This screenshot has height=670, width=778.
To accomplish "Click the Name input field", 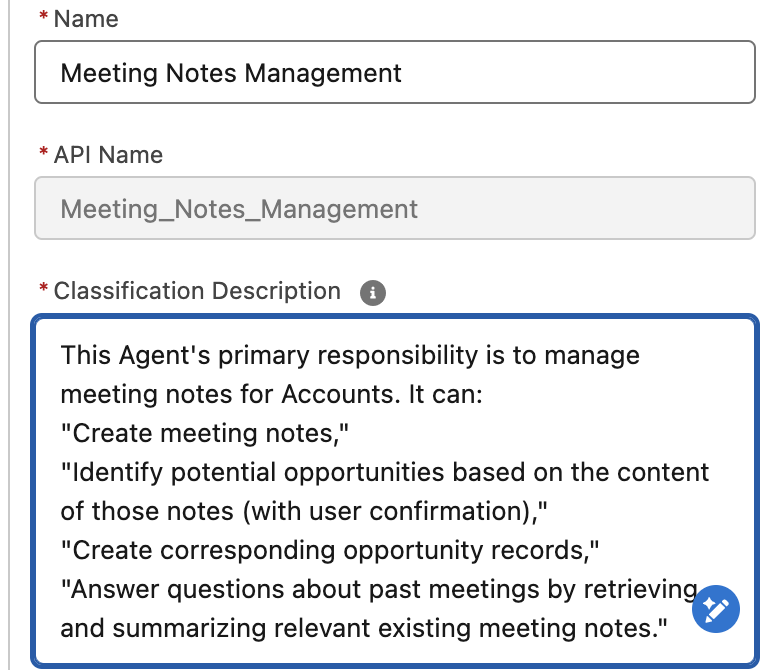I will tap(394, 73).
